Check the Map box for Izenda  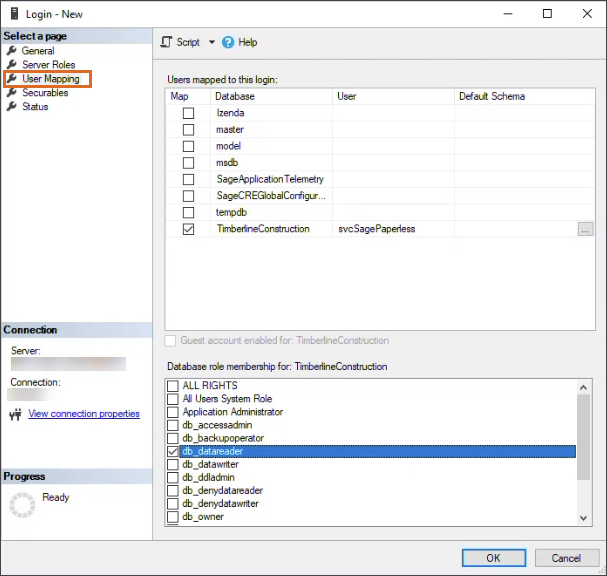coord(189,113)
